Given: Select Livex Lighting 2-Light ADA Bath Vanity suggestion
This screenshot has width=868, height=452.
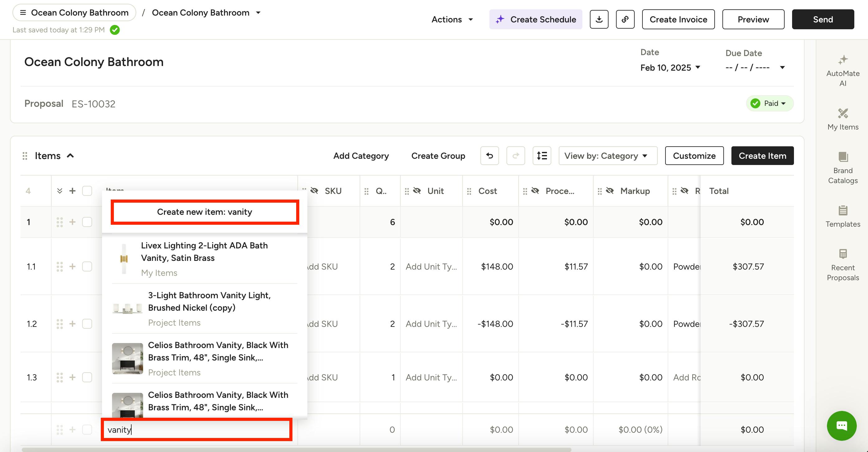Looking at the screenshot, I should 204,258.
